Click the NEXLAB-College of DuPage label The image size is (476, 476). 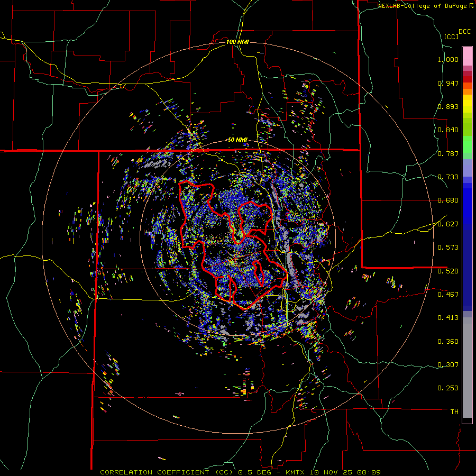tap(422, 6)
